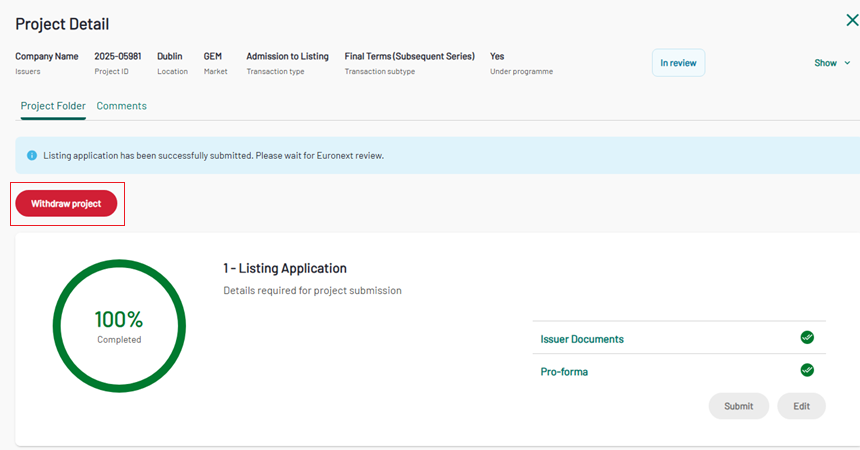Switch to the Comments tab
The height and width of the screenshot is (450, 860).
click(121, 106)
